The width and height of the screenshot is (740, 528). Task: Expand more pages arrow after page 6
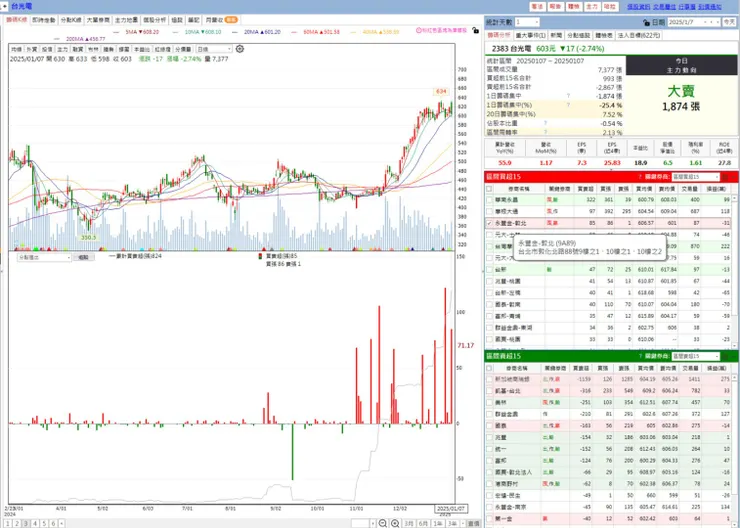click(x=61, y=523)
